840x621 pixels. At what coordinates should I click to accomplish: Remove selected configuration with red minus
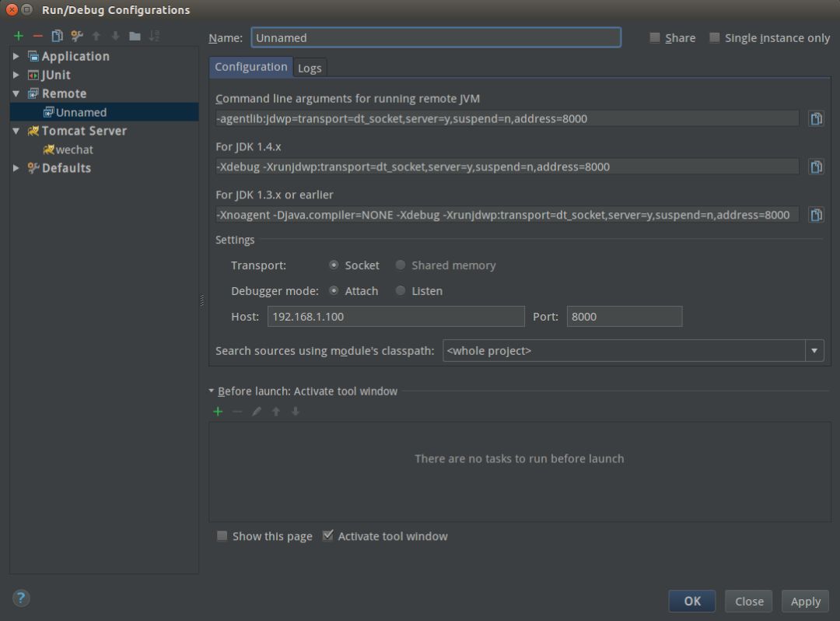(37, 36)
